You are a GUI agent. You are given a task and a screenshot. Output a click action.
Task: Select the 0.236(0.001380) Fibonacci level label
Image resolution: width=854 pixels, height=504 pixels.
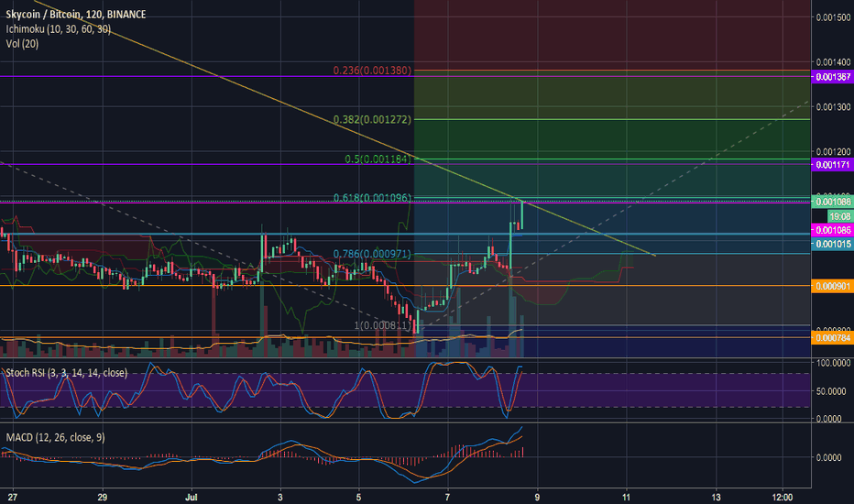pos(373,71)
